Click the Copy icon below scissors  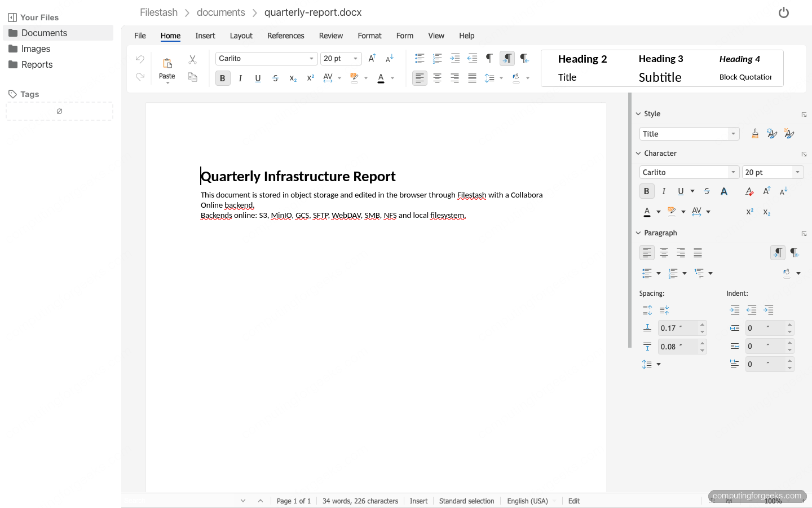pos(192,77)
